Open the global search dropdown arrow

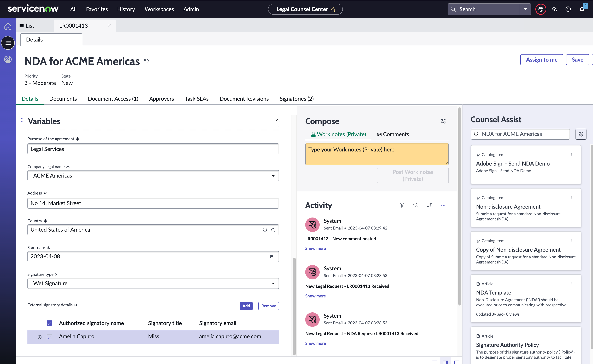(x=525, y=9)
